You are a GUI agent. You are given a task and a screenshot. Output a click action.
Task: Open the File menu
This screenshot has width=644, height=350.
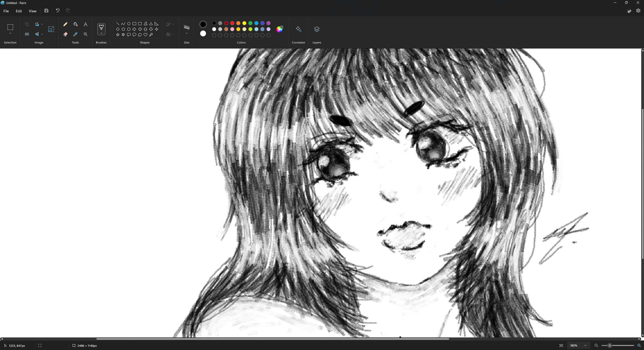pyautogui.click(x=6, y=11)
